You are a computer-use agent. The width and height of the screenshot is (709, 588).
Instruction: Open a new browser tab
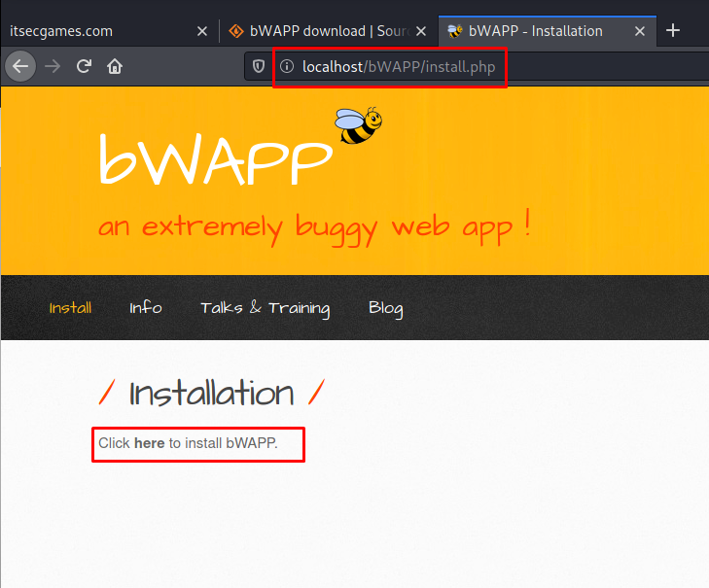673,31
